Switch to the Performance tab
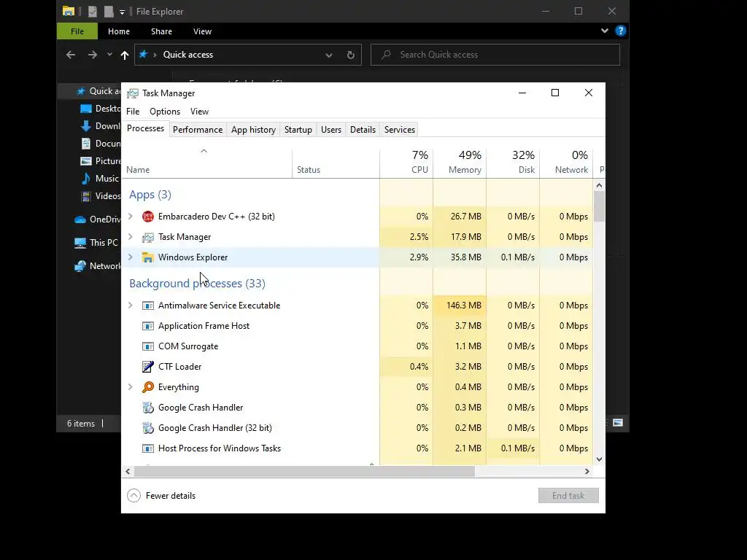Viewport: 747px width, 560px height. coord(198,130)
